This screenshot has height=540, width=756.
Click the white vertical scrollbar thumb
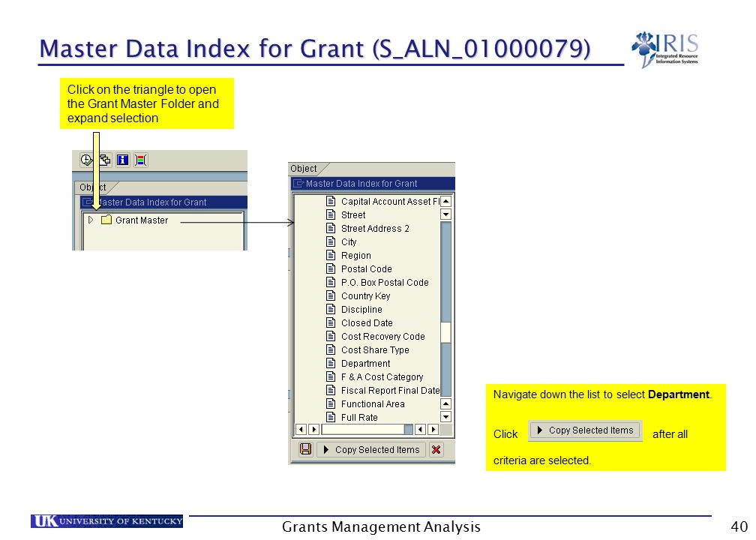[x=446, y=332]
